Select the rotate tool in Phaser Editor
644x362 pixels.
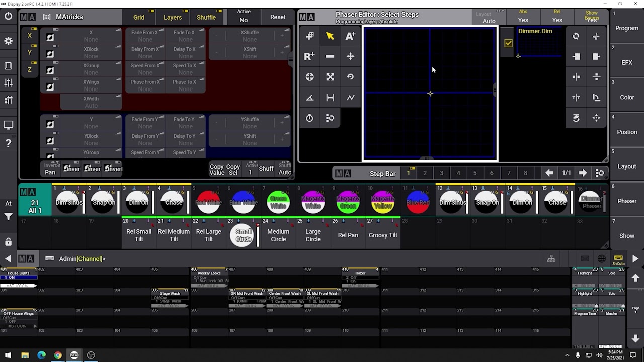click(351, 77)
